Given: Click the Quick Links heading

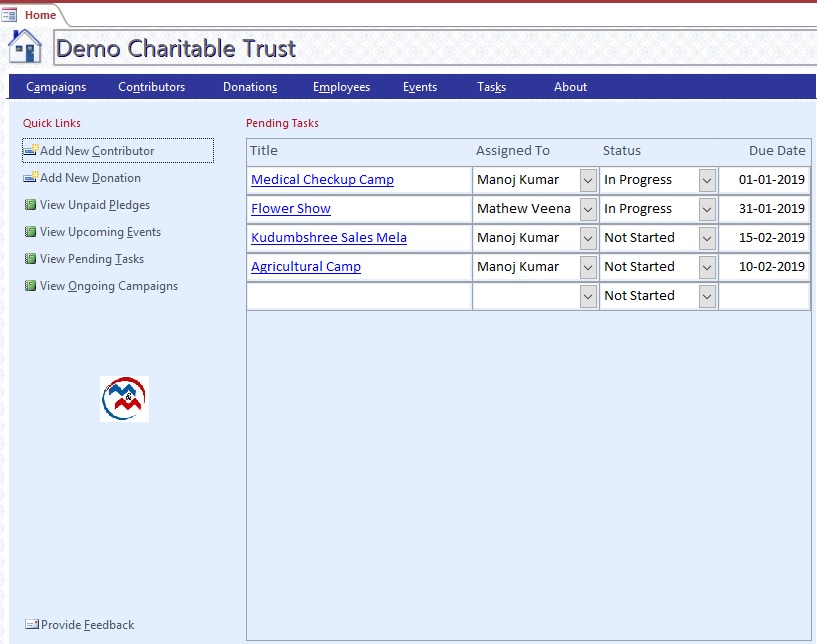Looking at the screenshot, I should 52,123.
